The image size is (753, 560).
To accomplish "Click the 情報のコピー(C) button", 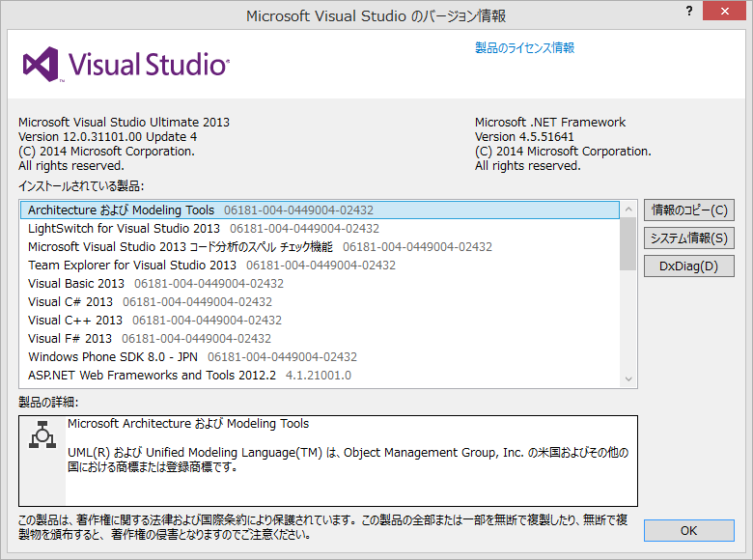I will click(689, 210).
